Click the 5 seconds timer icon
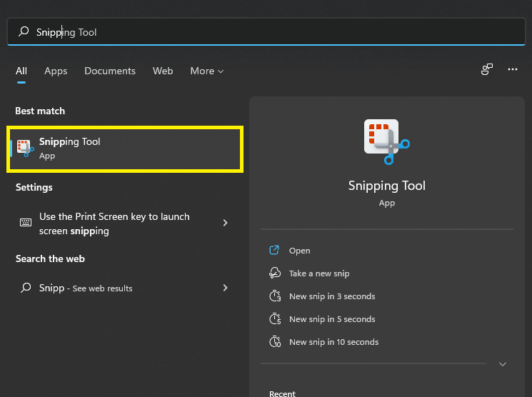532x397 pixels. [274, 319]
